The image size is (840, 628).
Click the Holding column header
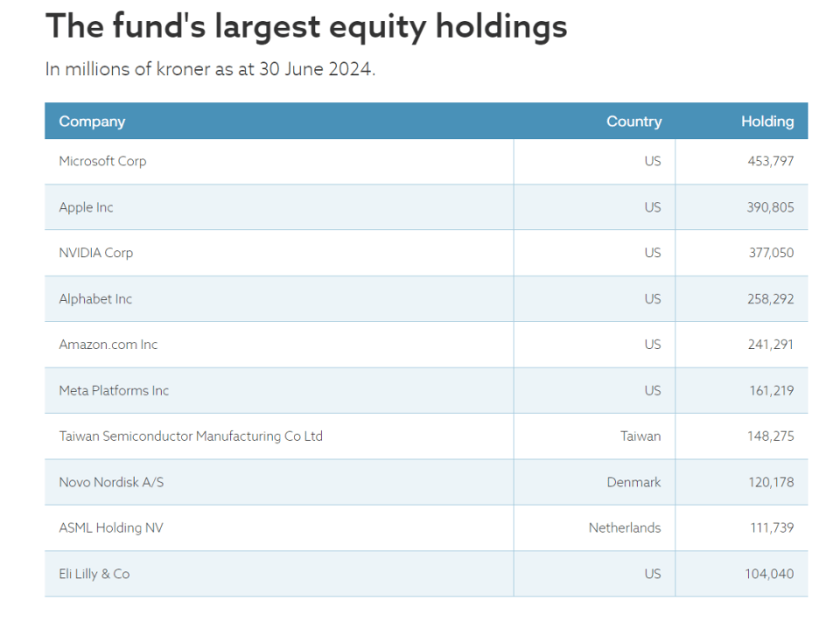click(x=767, y=122)
